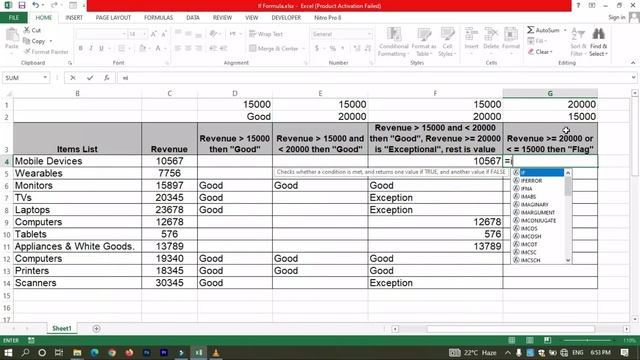
Task: Click Format cells icon
Action: (511, 34)
